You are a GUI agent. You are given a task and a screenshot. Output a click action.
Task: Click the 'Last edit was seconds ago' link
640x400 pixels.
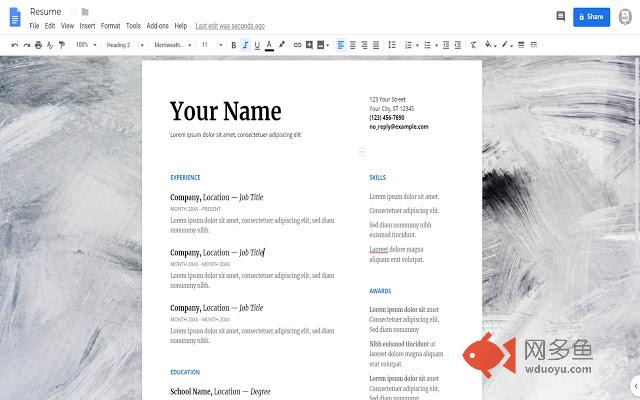(230, 26)
